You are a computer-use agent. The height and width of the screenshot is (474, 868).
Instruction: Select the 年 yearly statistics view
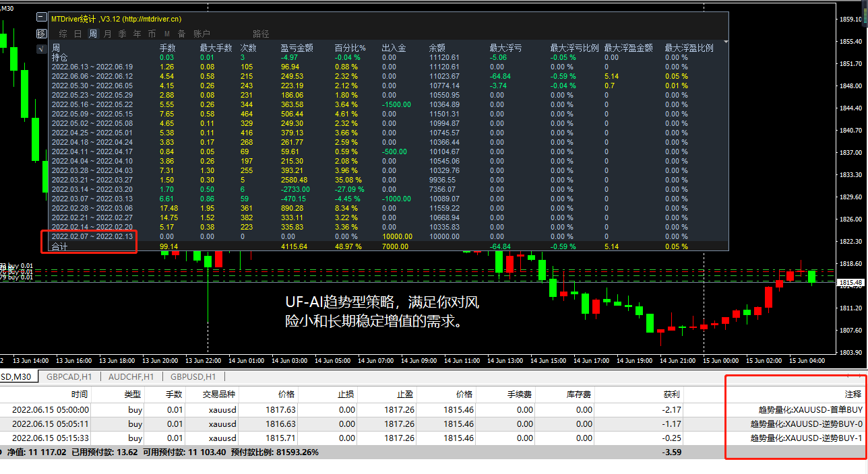pos(137,33)
